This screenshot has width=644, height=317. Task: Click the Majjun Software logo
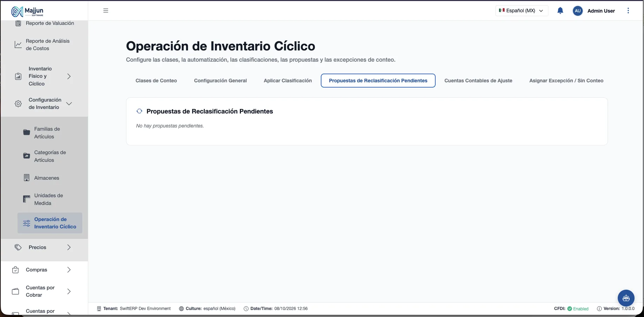(27, 12)
